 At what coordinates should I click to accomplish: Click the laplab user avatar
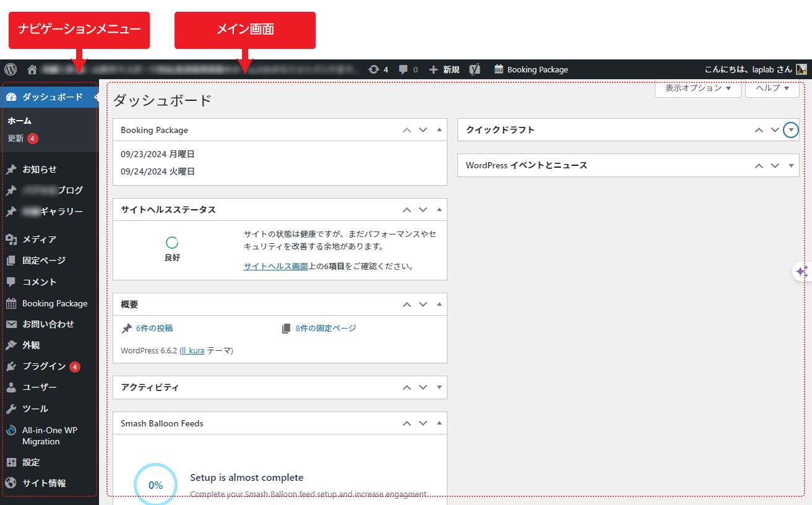[x=801, y=69]
